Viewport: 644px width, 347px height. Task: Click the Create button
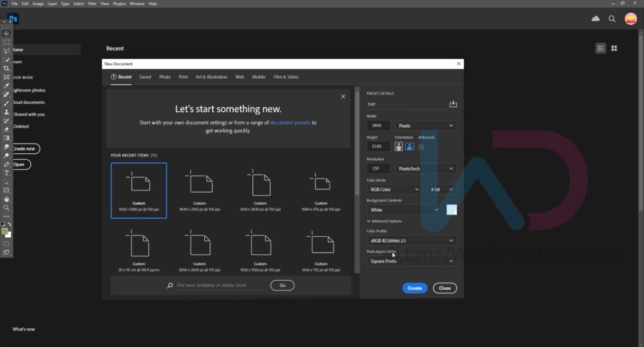click(415, 288)
